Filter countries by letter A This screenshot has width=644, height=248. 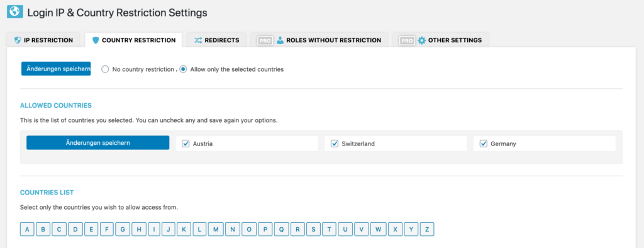(27, 230)
